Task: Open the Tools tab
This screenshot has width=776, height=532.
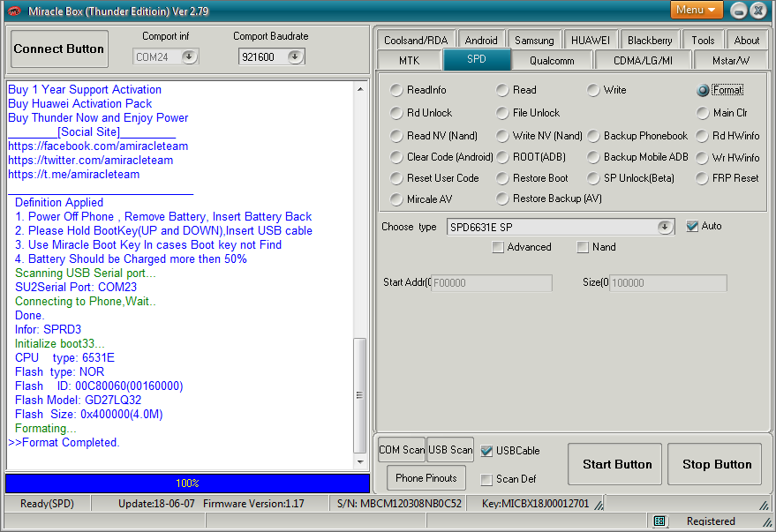Action: [703, 40]
